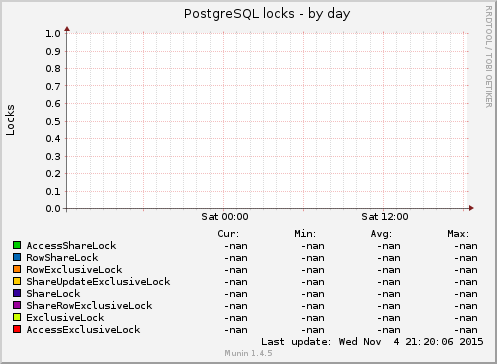This screenshot has height=364, width=497.
Task: Select the RowExclusiveLock legend label
Action: 74,270
